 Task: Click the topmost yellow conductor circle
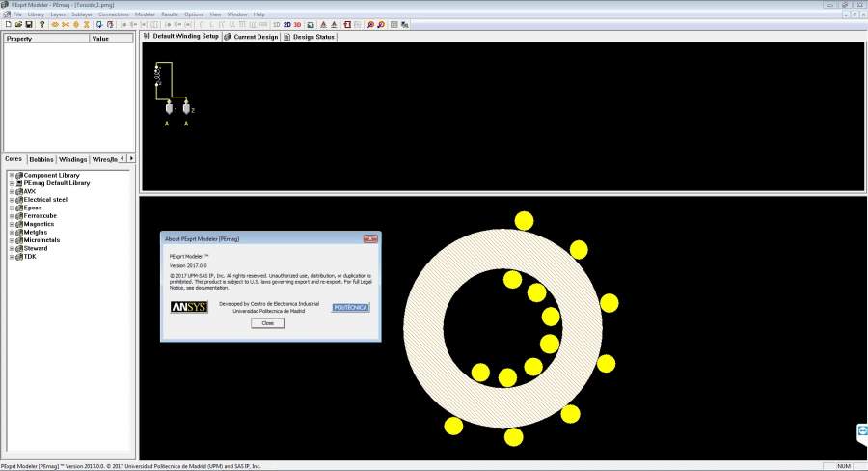pyautogui.click(x=524, y=220)
